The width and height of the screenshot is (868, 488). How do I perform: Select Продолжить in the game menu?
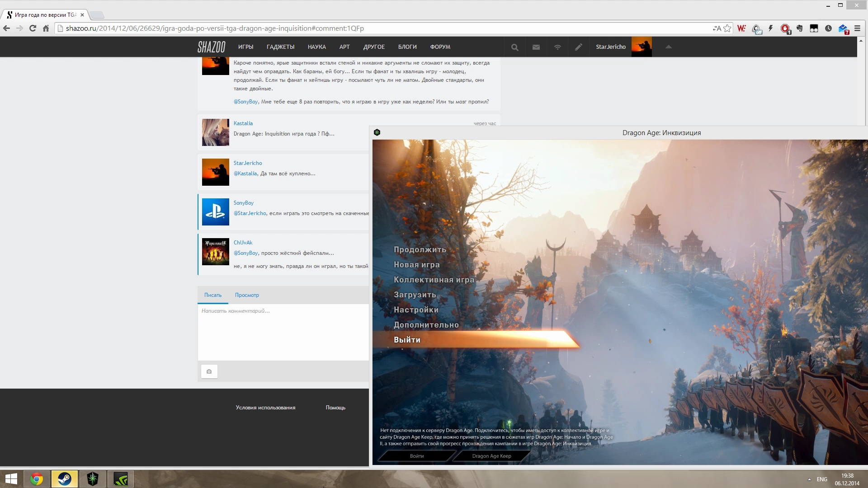420,249
